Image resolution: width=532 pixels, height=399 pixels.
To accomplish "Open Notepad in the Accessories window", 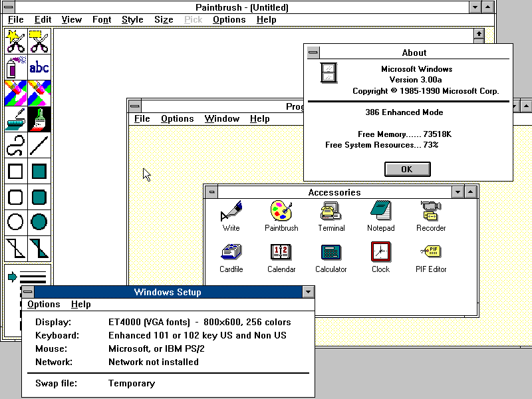I will (x=380, y=211).
